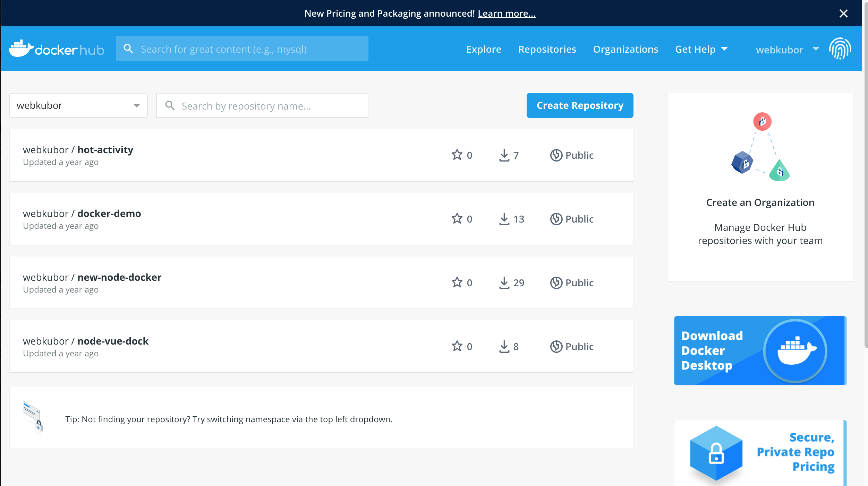868x486 pixels.
Task: Open Repositories in the navigation
Action: tap(547, 49)
